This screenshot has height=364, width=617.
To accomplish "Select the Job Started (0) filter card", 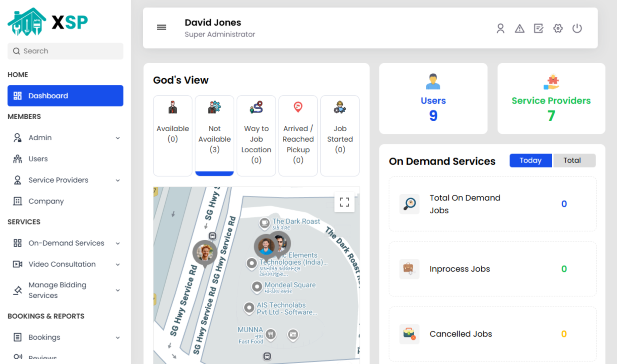I will [340, 136].
